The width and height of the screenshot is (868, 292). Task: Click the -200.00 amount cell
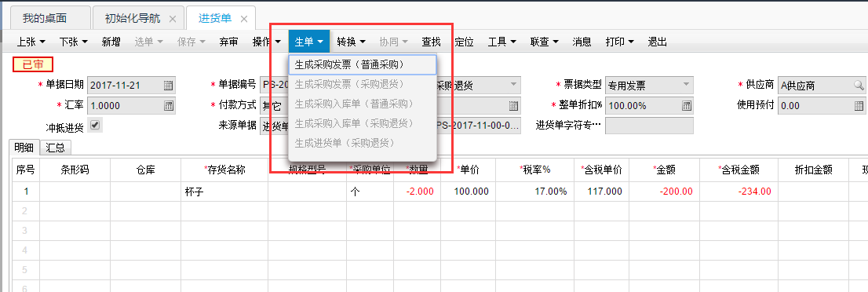tap(665, 192)
